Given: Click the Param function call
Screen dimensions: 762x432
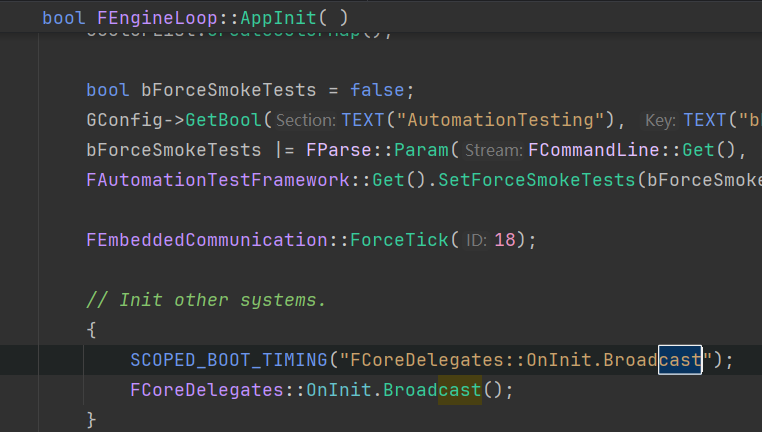Looking at the screenshot, I should coord(421,150).
